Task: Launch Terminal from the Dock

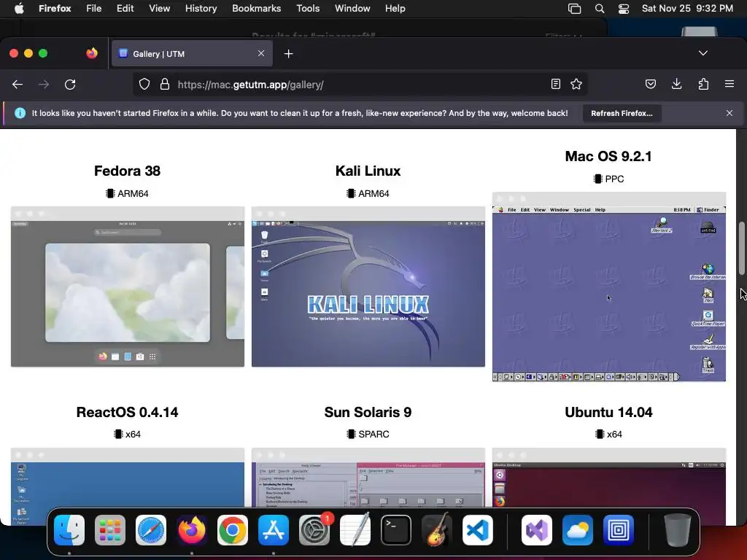Action: (x=396, y=530)
